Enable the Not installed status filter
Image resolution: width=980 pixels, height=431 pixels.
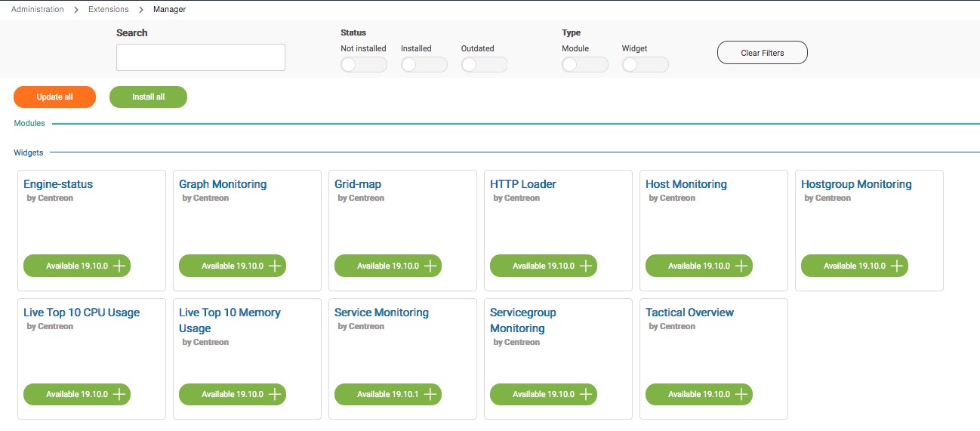point(363,65)
